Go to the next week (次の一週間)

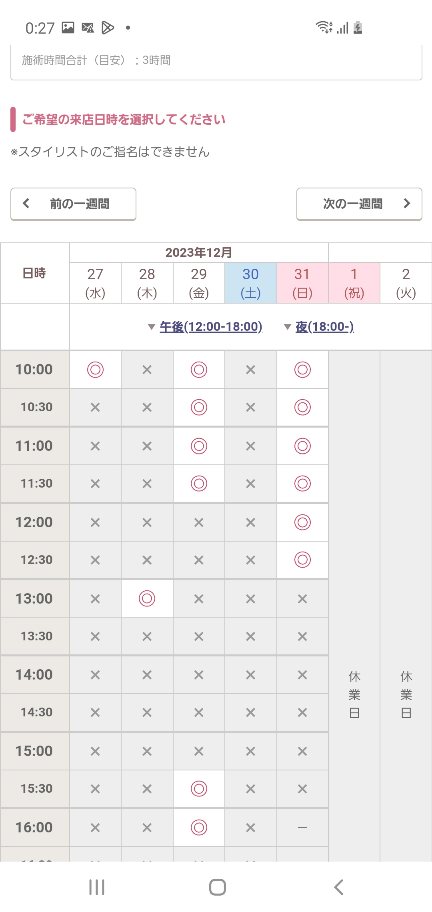pos(359,204)
